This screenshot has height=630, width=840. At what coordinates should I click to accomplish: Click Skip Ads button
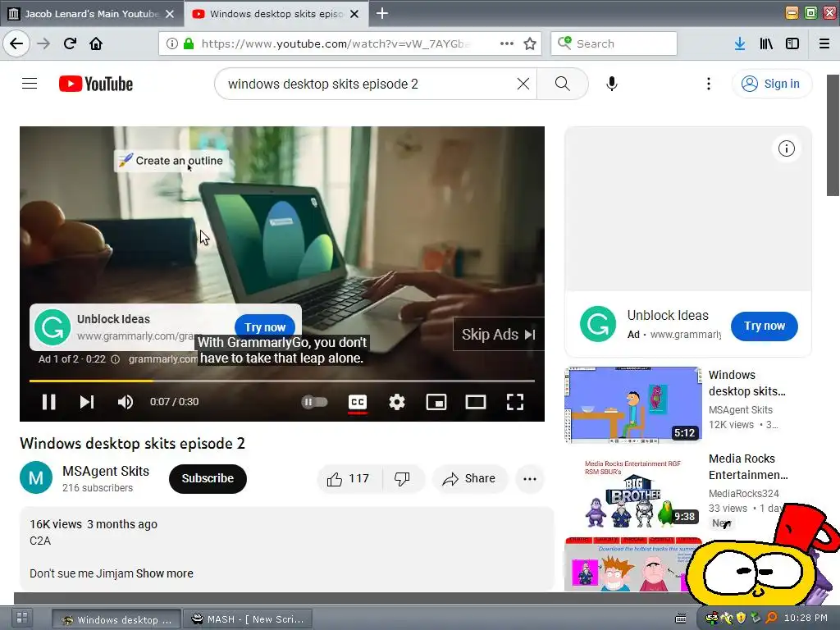(x=498, y=335)
